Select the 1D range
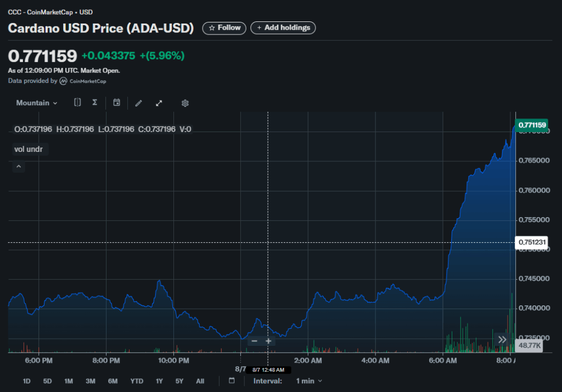The image size is (562, 392). (26, 381)
